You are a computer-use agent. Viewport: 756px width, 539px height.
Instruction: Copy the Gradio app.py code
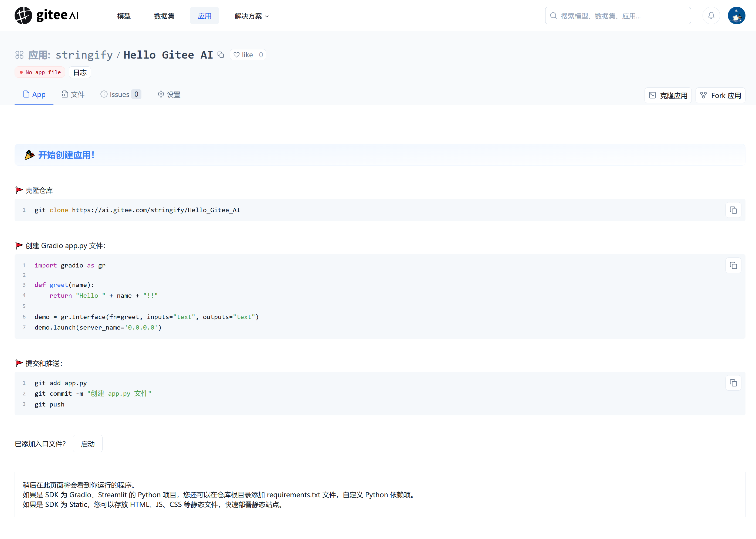click(733, 266)
